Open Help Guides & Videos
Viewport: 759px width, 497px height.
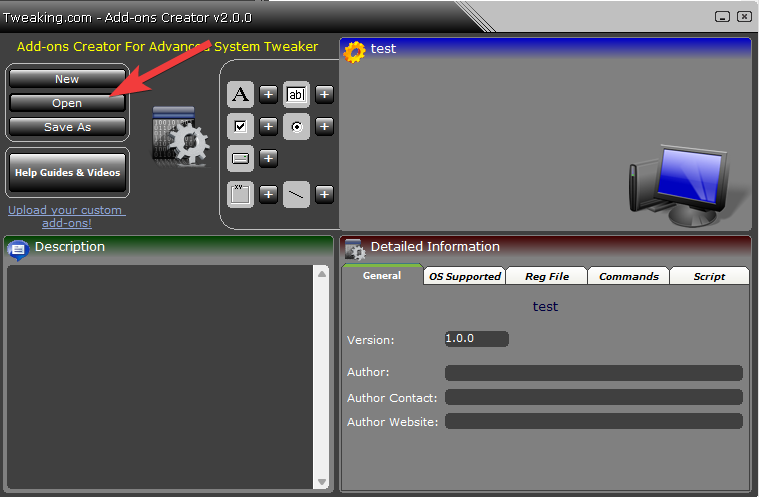(x=68, y=172)
